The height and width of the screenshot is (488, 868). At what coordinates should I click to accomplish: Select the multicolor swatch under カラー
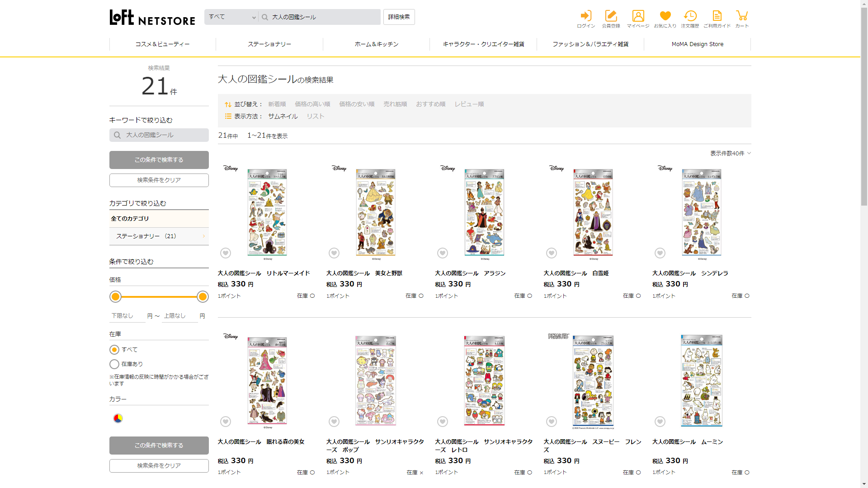click(x=118, y=418)
